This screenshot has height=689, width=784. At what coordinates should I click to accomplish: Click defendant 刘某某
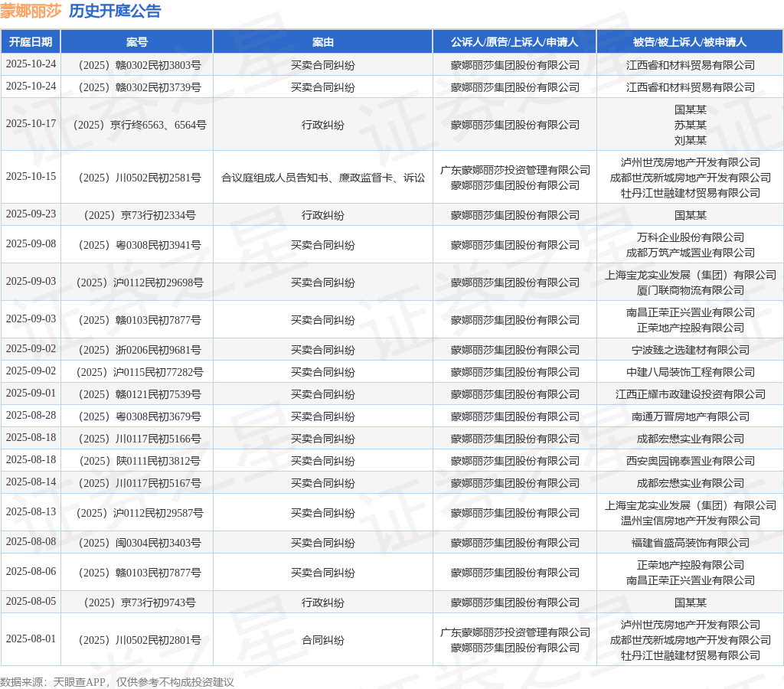tap(690, 141)
